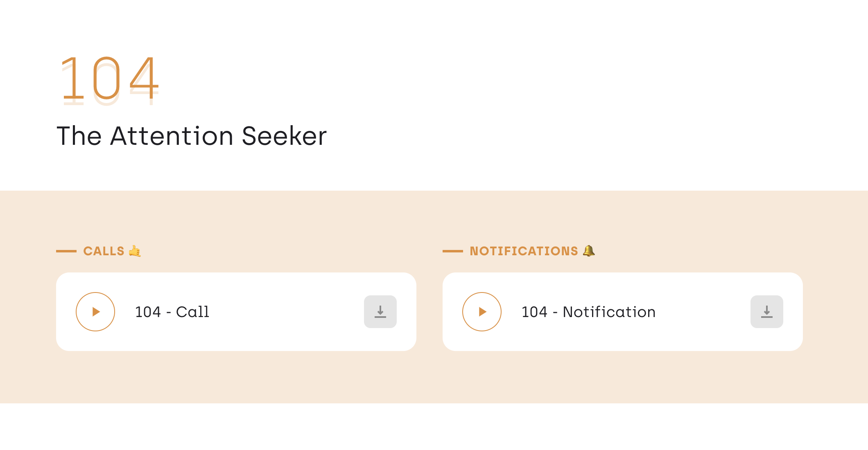Screen dimensions: 868x450
Task: Select the NOTIFICATIONS section heading
Action: (524, 251)
